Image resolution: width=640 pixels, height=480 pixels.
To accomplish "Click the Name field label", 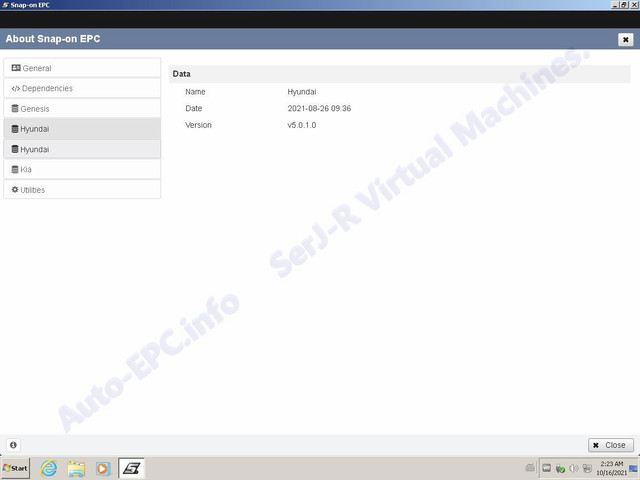I will (195, 92).
